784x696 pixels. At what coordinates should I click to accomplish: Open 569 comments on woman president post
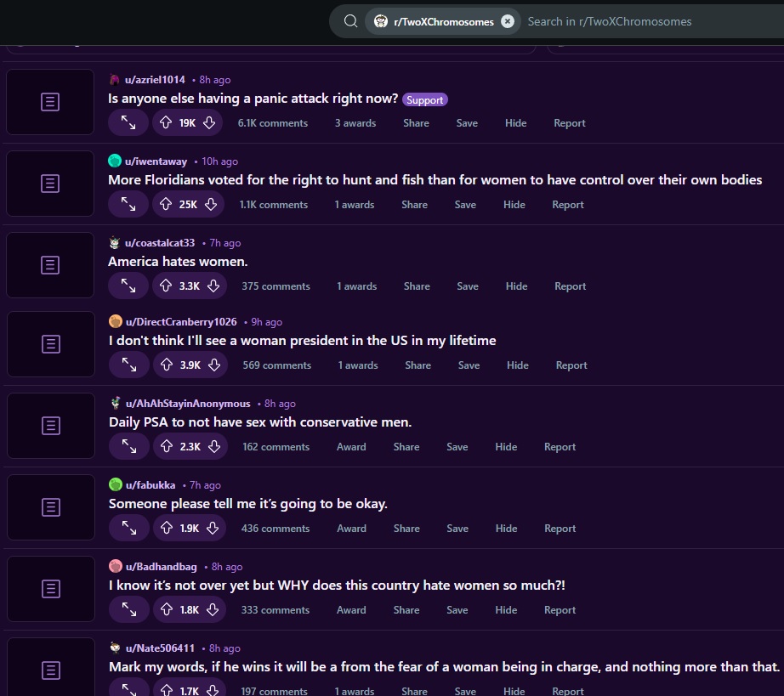tap(277, 365)
